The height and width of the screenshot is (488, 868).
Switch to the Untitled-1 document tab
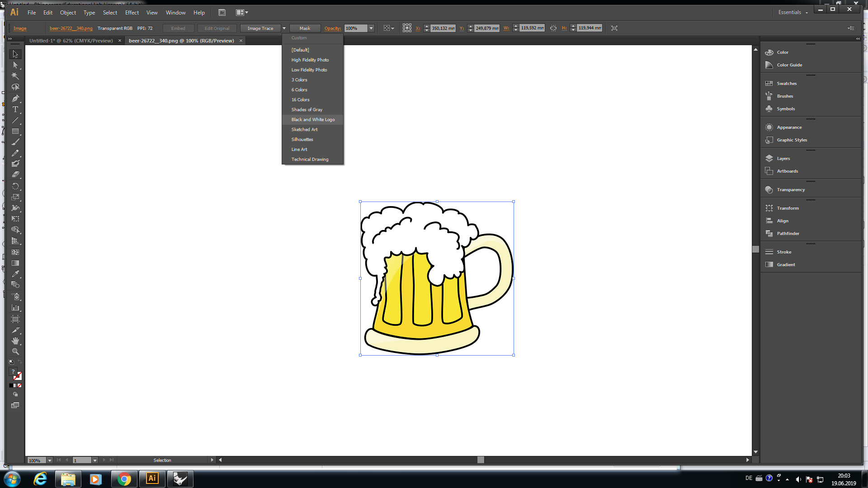coord(71,41)
